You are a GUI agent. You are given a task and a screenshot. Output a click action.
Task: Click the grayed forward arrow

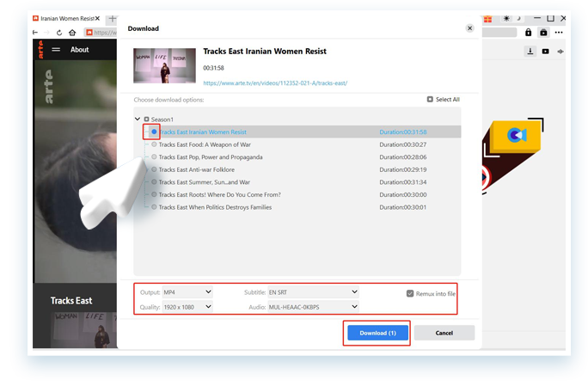(46, 33)
